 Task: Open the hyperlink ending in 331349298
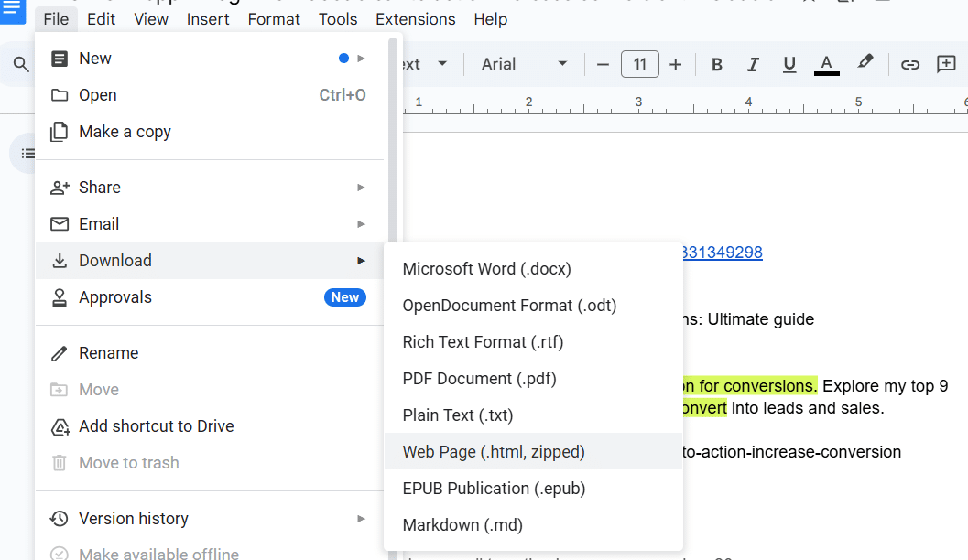click(x=723, y=253)
